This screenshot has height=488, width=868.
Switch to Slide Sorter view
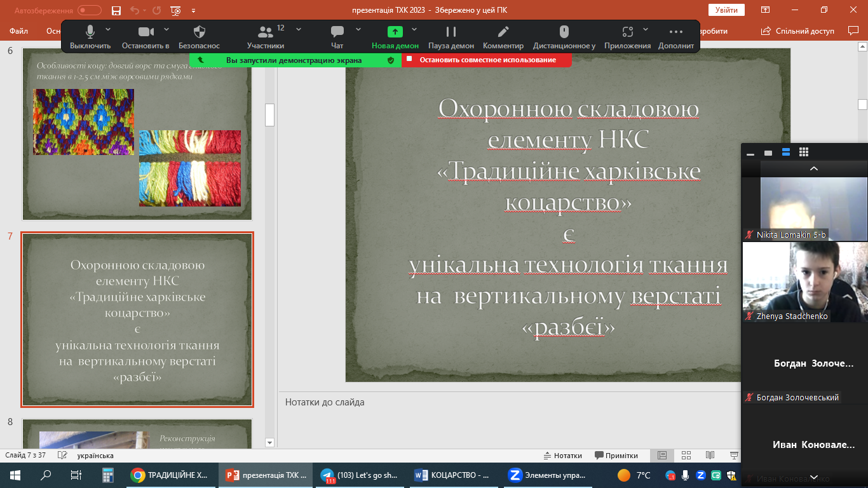point(686,456)
